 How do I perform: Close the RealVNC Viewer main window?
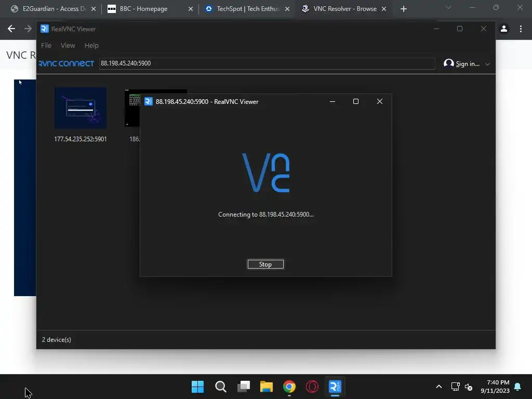click(484, 29)
